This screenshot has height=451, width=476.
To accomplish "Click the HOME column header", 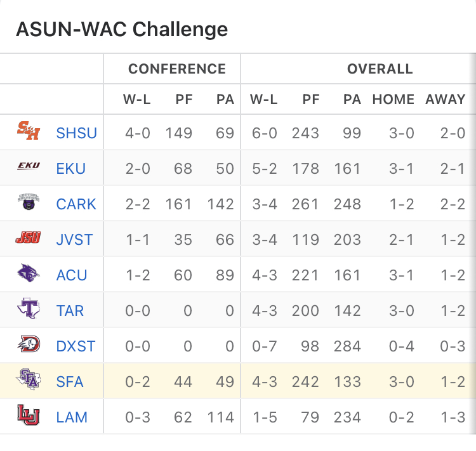I will 393,99.
